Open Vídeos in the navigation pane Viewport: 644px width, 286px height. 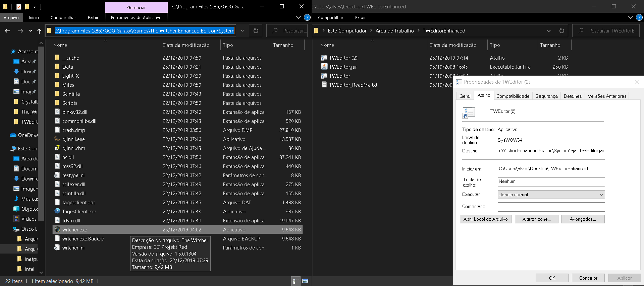[x=25, y=219]
